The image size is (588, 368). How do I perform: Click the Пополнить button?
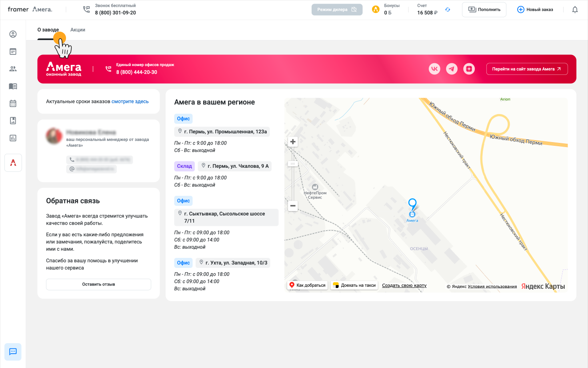click(484, 10)
